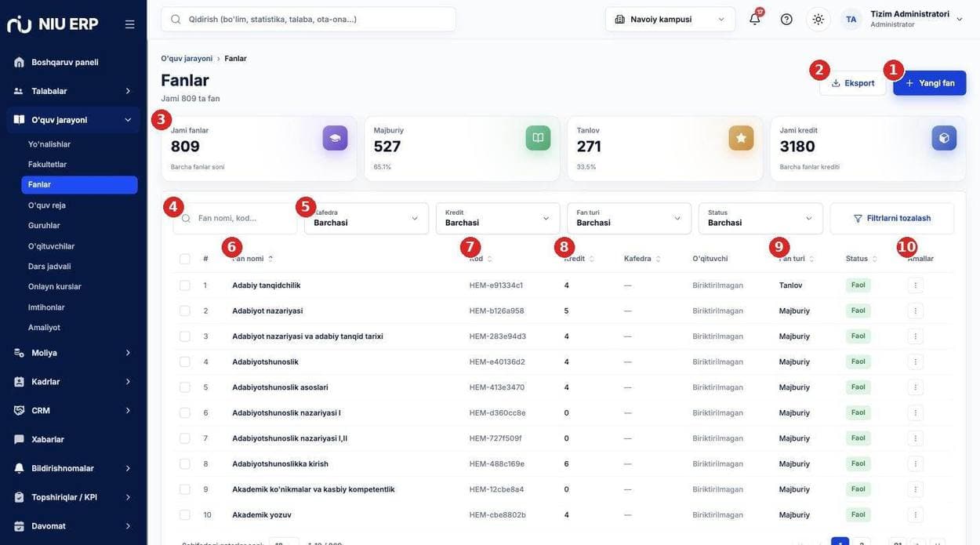
Task: Select checkbox for Adabiyotshunoslikka kirish
Action: (x=184, y=463)
